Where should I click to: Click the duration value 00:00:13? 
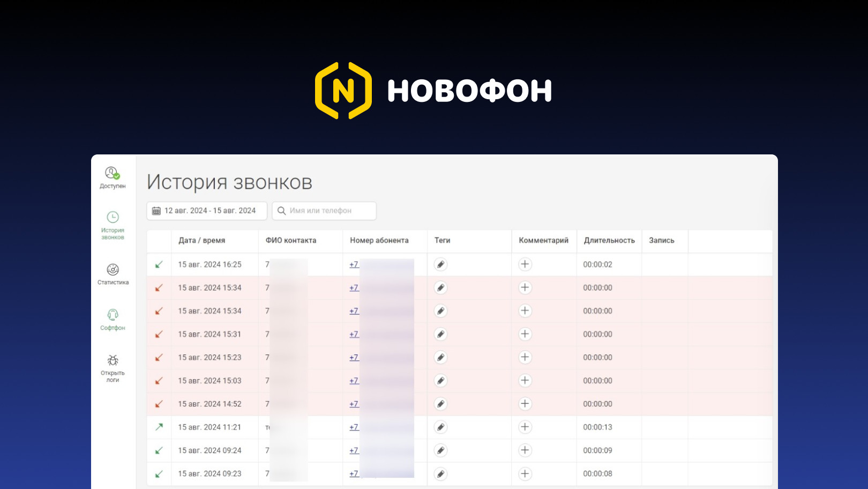pyautogui.click(x=598, y=427)
